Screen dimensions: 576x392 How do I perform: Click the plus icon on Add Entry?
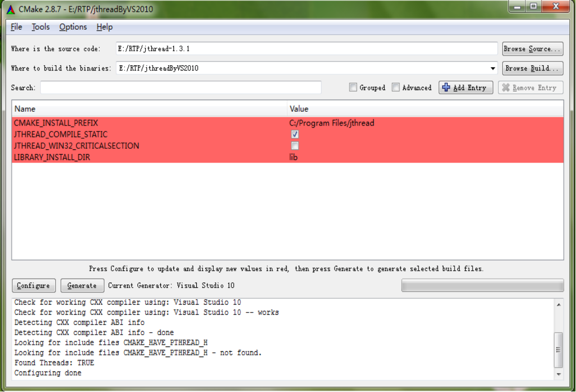(446, 87)
